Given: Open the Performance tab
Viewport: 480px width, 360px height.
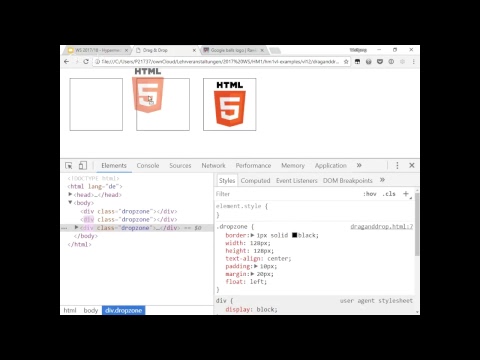Looking at the screenshot, I should pos(253,166).
